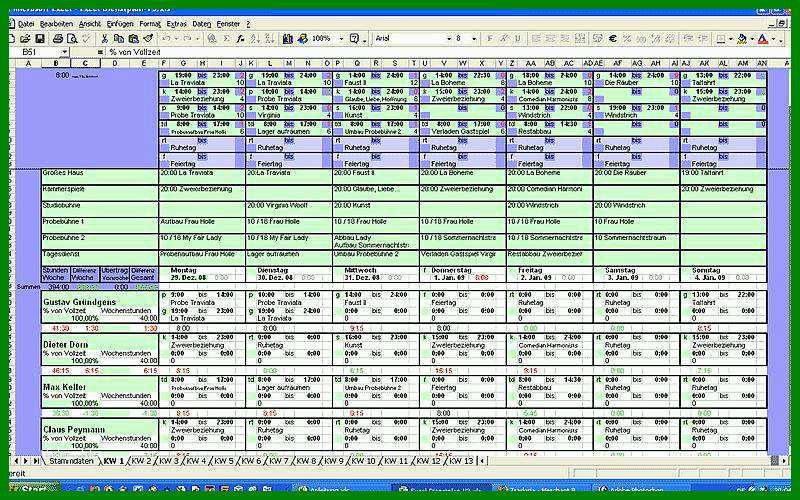The height and width of the screenshot is (500, 800).
Task: Open the Einfügen menu
Action: pos(120,24)
